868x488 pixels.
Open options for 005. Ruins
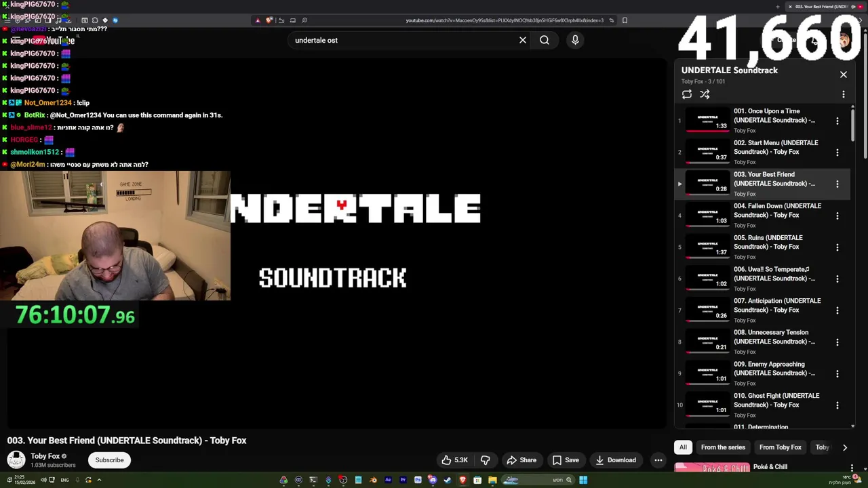[x=837, y=247]
